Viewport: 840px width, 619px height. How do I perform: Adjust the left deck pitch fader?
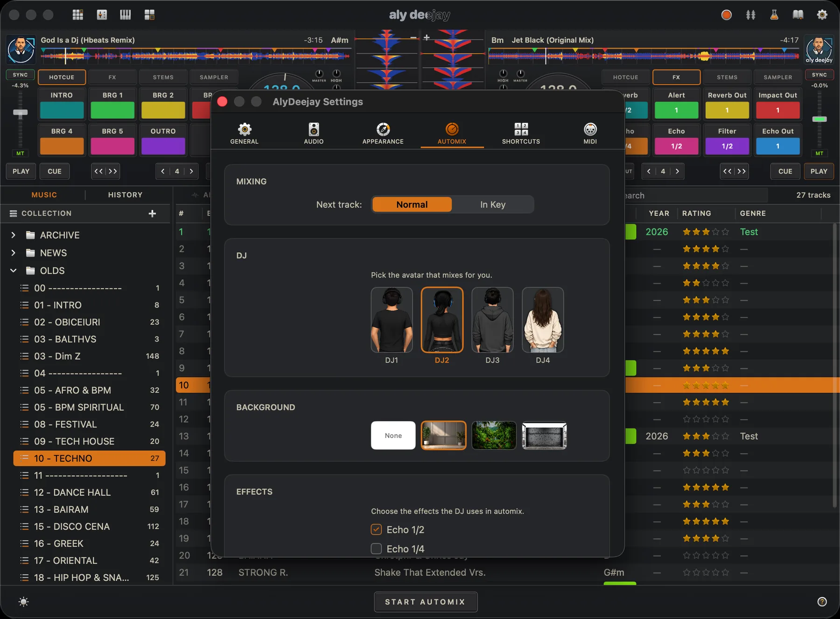pyautogui.click(x=20, y=112)
